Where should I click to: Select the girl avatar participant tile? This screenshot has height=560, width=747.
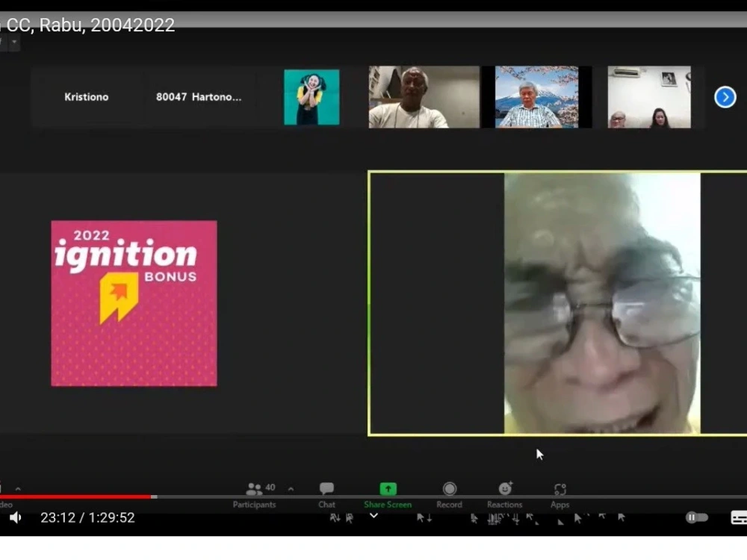[x=311, y=97]
